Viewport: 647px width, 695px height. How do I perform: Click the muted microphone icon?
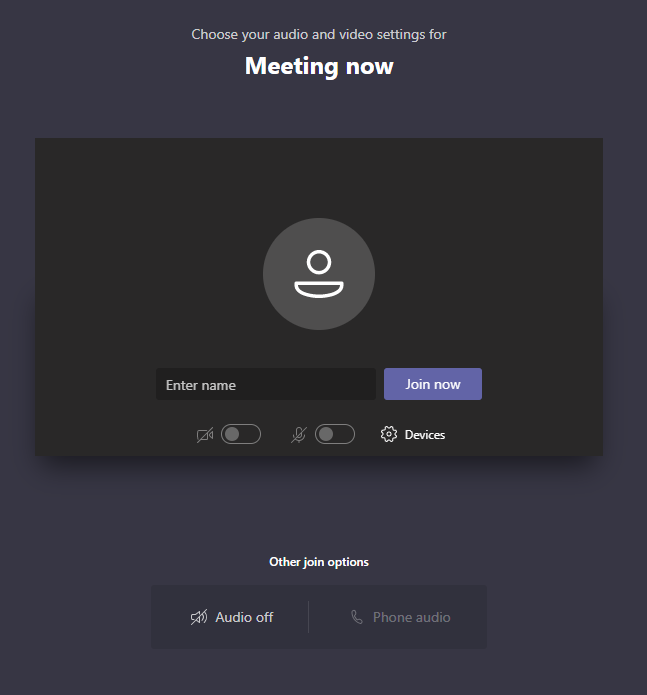click(x=299, y=435)
